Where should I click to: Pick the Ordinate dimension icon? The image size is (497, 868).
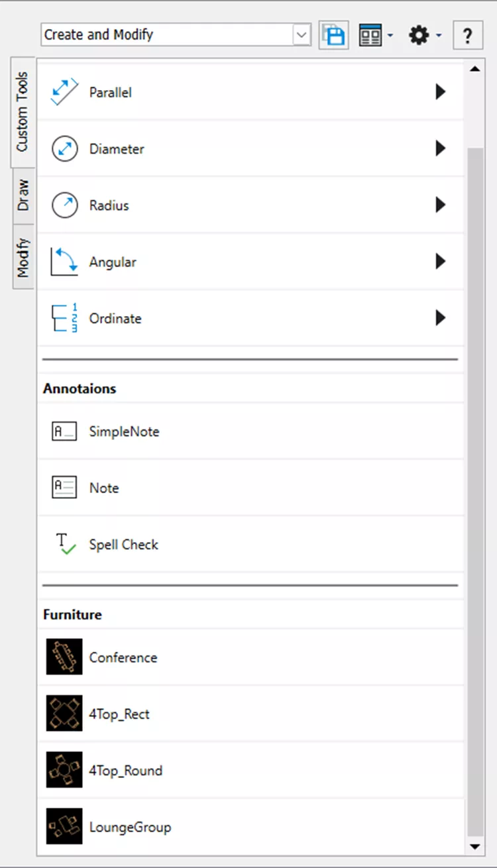point(64,319)
